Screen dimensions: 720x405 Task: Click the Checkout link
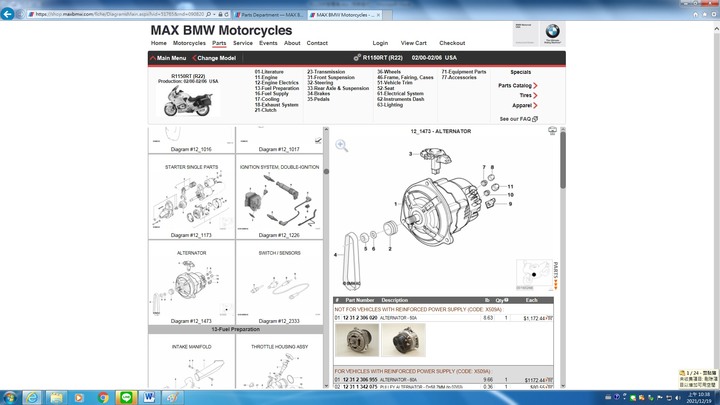[452, 43]
